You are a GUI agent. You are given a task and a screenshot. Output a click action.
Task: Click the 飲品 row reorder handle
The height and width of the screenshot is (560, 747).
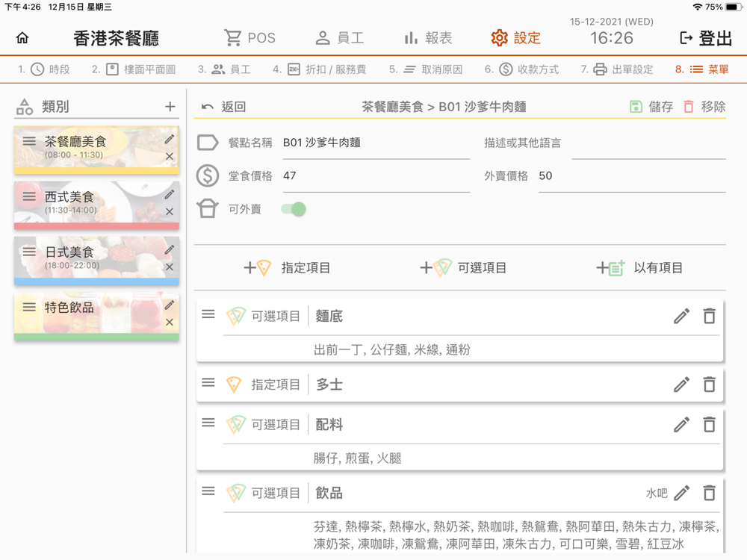208,491
